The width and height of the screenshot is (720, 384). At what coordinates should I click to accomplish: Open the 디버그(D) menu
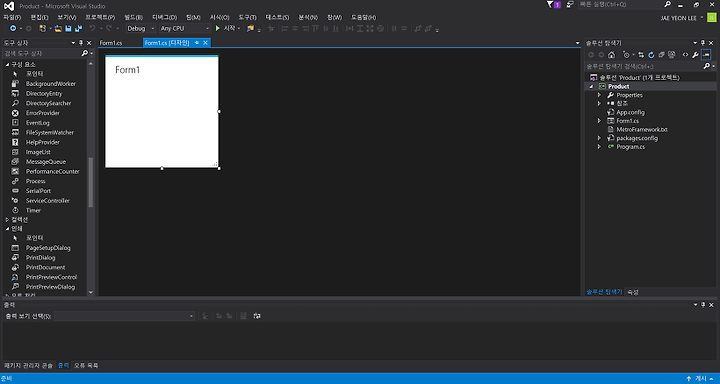point(164,17)
